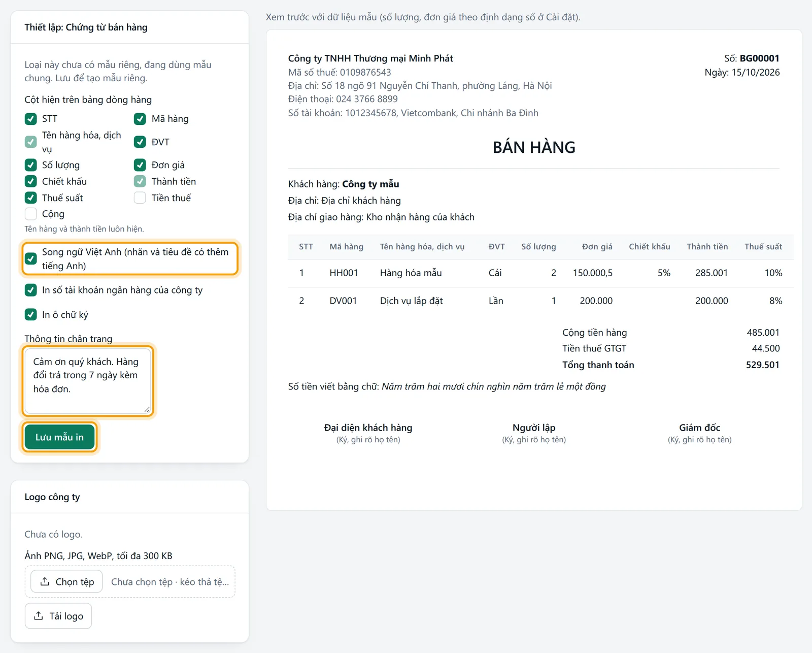Upload with the Tải logo button
Image resolution: width=812 pixels, height=653 pixels.
pyautogui.click(x=58, y=616)
